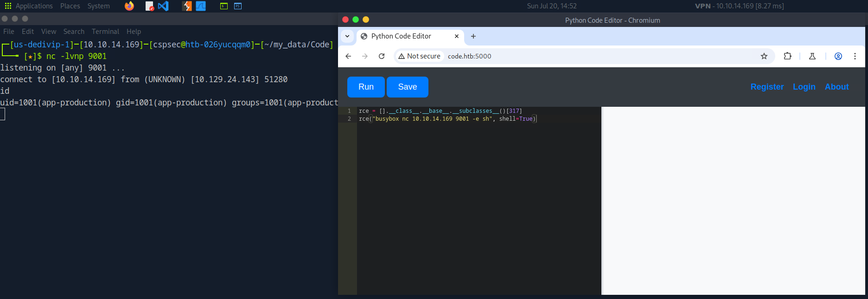Follow the Register link

[767, 87]
